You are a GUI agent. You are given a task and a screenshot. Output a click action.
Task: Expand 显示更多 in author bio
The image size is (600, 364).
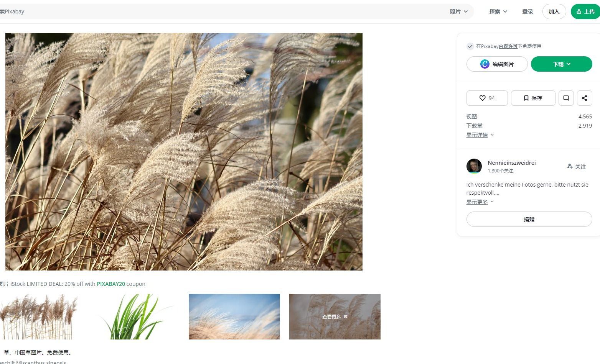[480, 202]
